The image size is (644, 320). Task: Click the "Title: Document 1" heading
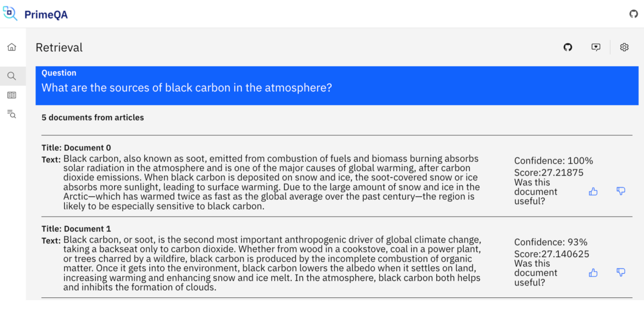[x=76, y=229]
